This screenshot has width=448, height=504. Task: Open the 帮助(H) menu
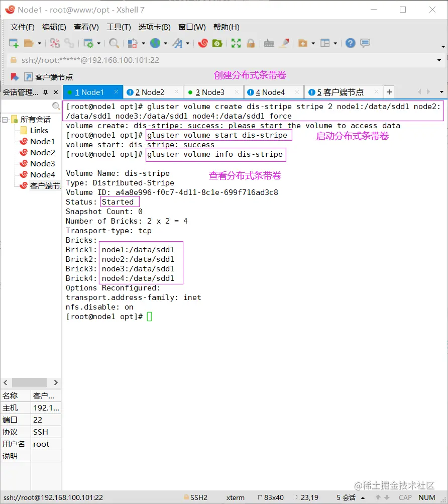point(227,27)
